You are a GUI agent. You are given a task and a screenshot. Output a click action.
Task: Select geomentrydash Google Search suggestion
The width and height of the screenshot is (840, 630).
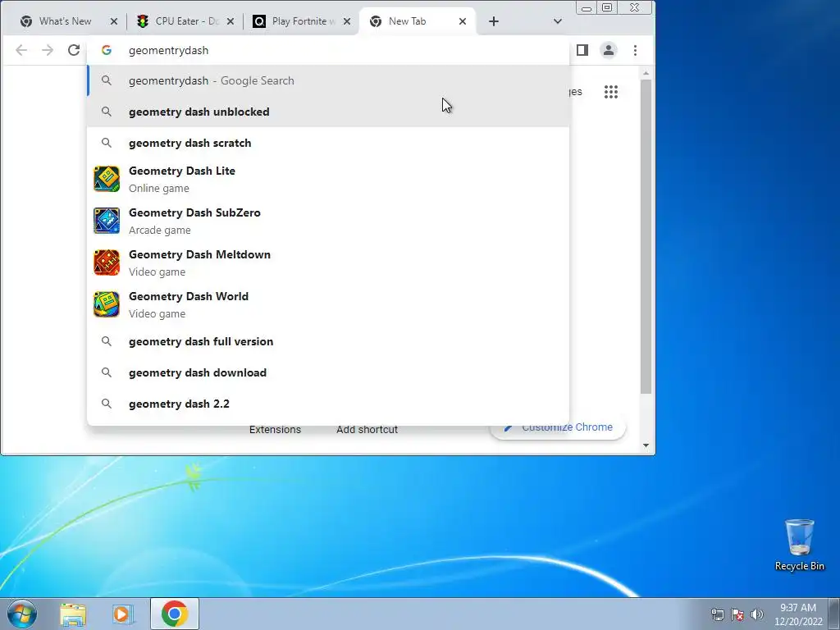[x=328, y=81]
